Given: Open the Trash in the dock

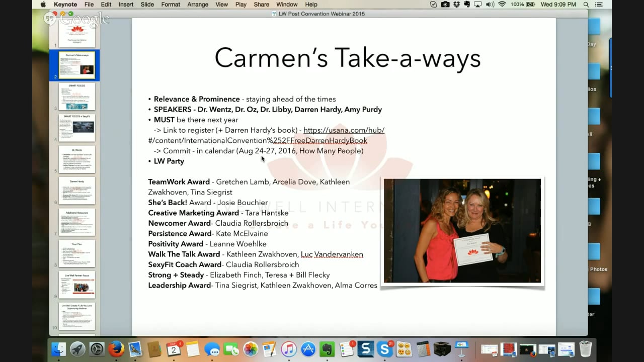Looking at the screenshot, I should pyautogui.click(x=585, y=349).
